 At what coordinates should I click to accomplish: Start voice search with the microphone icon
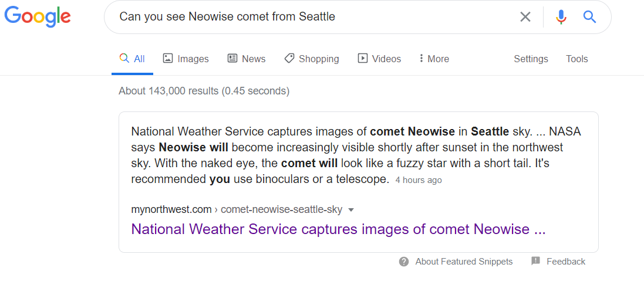561,17
